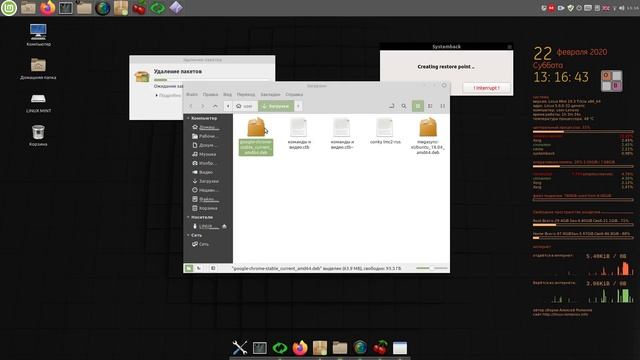Select the команды и видео.ctb~ backup file
Screen dimensions: 640x360
pos(342,133)
